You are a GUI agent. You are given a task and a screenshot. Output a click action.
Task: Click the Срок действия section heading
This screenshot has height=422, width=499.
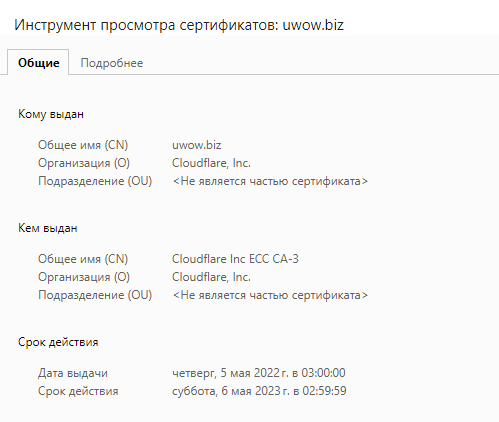tap(58, 342)
